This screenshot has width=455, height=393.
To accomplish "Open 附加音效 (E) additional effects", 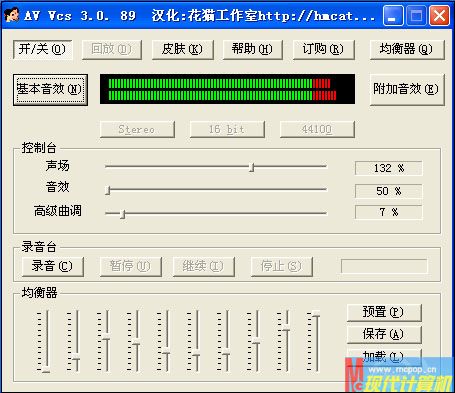I will (407, 89).
